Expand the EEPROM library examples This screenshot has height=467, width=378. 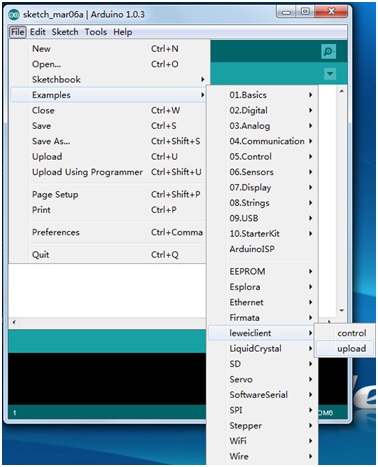coord(262,271)
